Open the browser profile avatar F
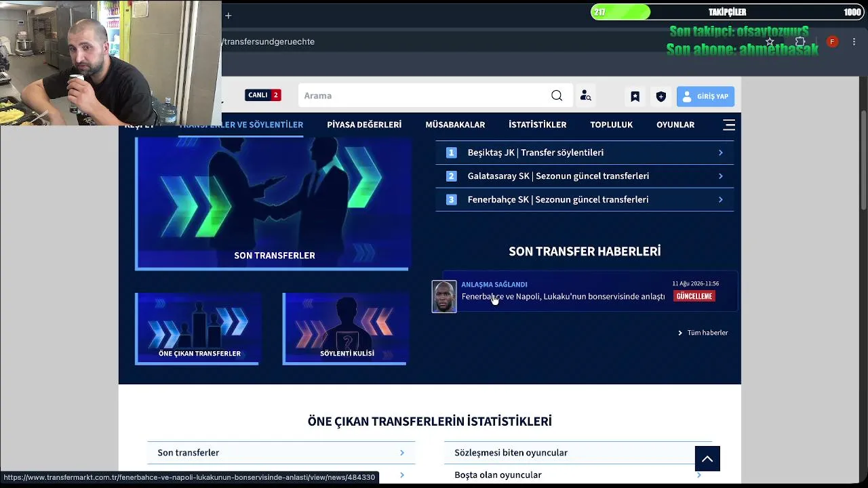The width and height of the screenshot is (868, 488). pos(832,41)
